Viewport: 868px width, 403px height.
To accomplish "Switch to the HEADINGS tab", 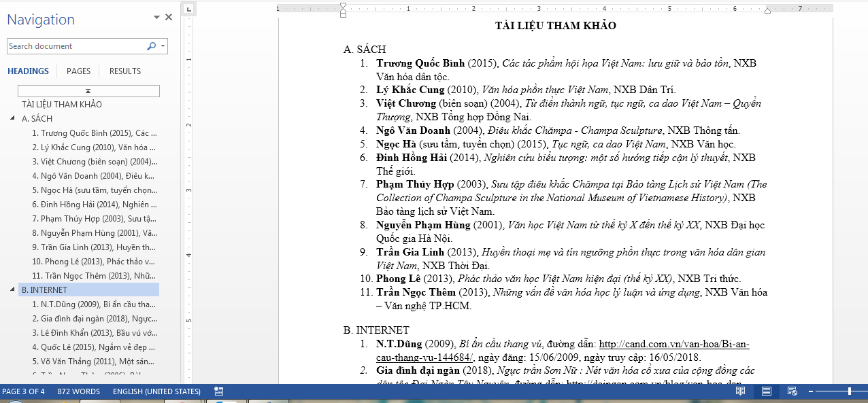I will click(x=29, y=71).
